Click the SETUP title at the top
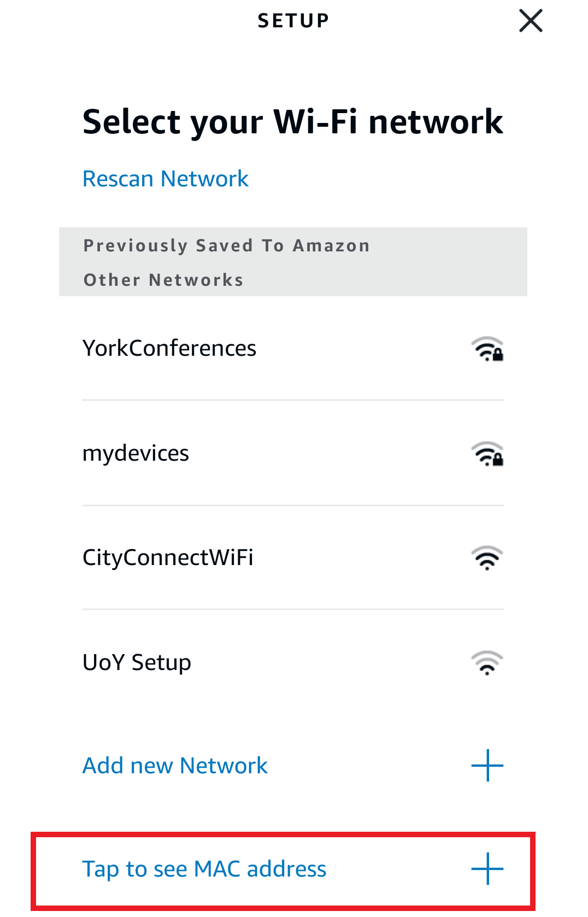 tap(293, 21)
